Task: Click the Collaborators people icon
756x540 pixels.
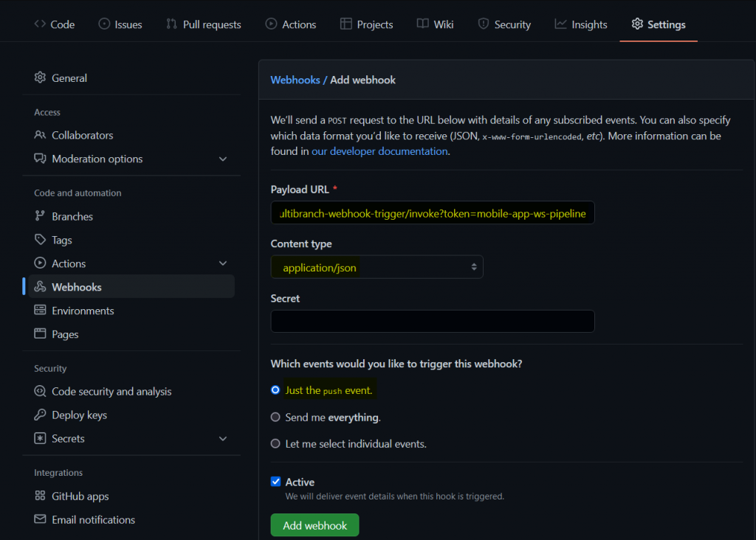Action: (40, 135)
